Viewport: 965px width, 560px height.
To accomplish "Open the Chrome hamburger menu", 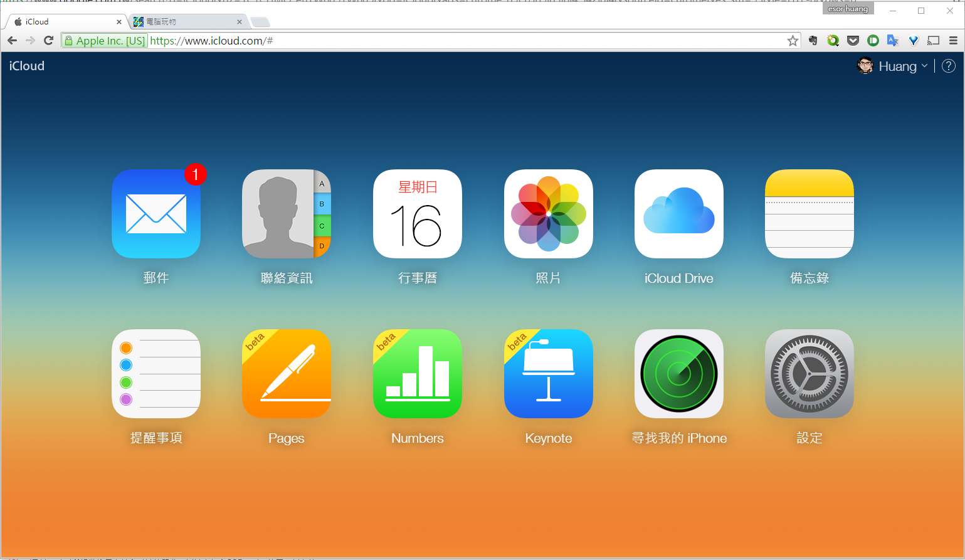I will pos(953,41).
